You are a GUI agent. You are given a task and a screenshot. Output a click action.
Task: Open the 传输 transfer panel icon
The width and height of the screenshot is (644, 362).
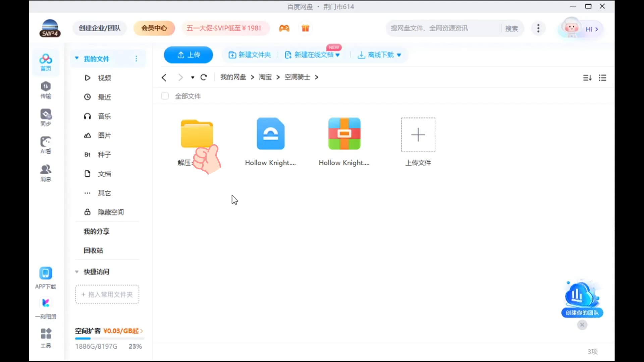pyautogui.click(x=46, y=90)
